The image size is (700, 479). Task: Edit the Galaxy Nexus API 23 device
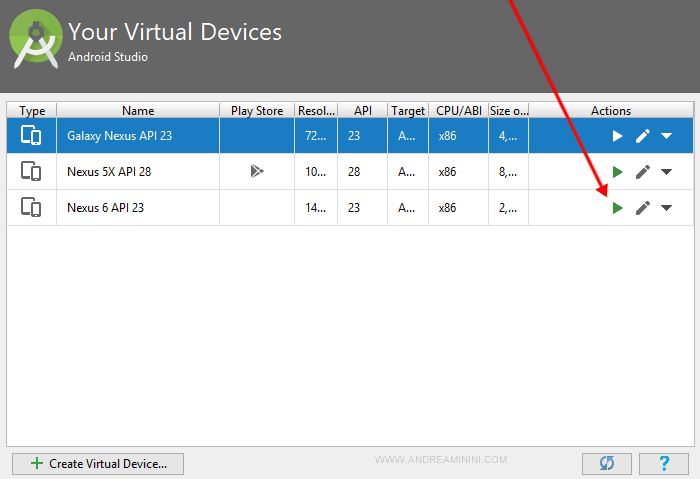click(642, 136)
